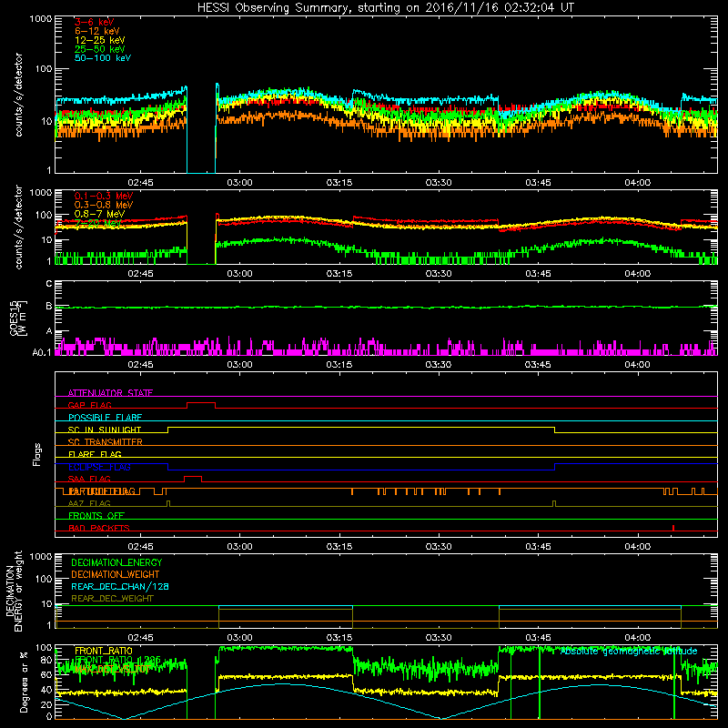Click the cyan geomagnetic latitude curve peak
728x728 pixels.
(x=281, y=683)
